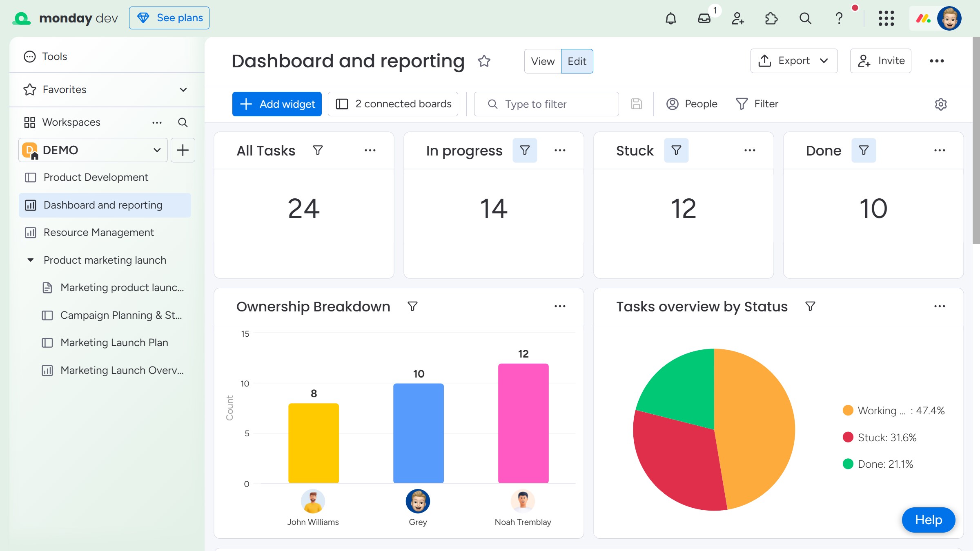Open the dashboard Filter menu
Screen dimensions: 980x551
pos(757,104)
